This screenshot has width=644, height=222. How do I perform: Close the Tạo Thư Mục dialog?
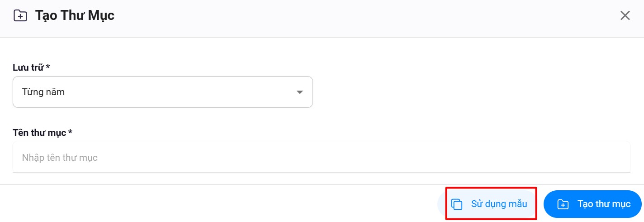point(625,16)
